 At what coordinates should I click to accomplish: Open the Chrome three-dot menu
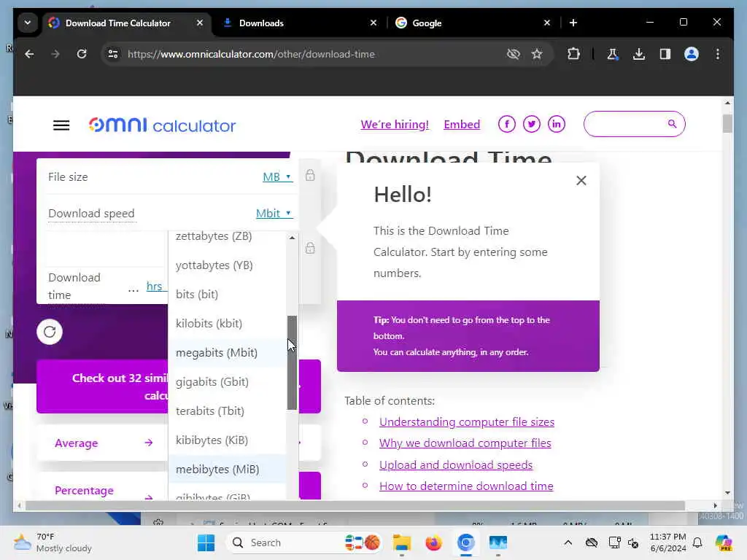[718, 54]
